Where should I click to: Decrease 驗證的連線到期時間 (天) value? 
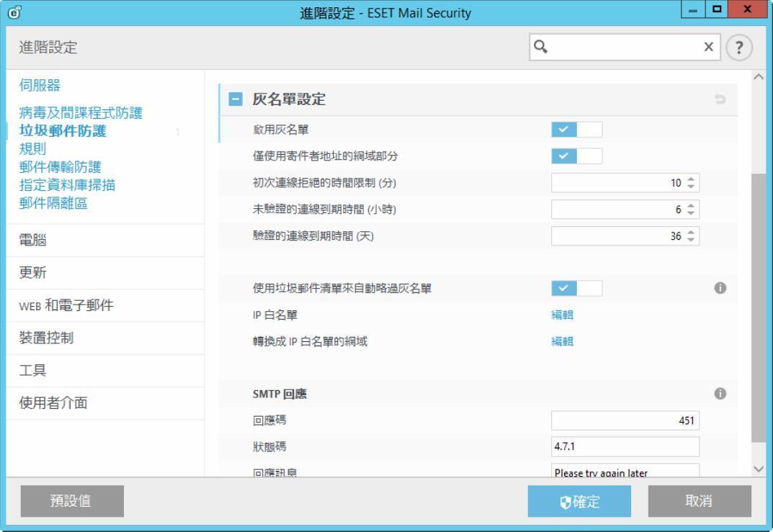pos(691,240)
